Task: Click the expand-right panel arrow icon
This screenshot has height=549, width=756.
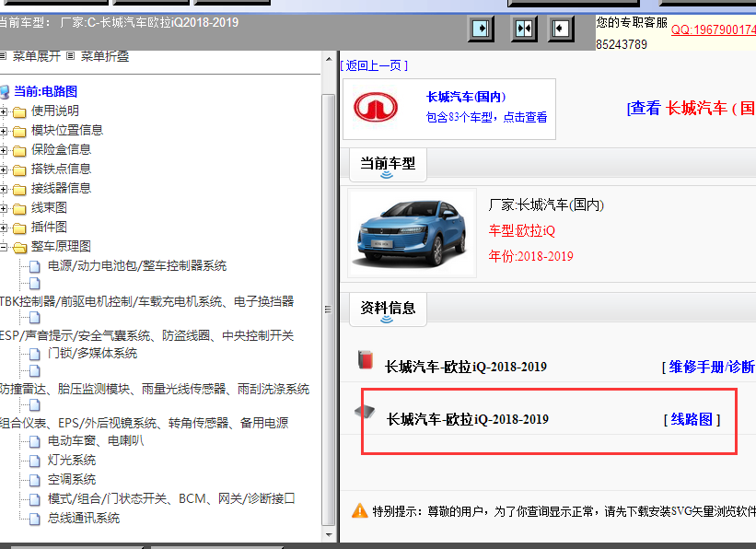Action: coord(482,29)
